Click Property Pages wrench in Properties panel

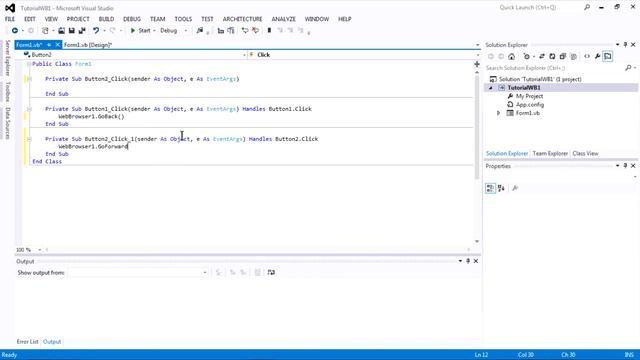pos(515,188)
